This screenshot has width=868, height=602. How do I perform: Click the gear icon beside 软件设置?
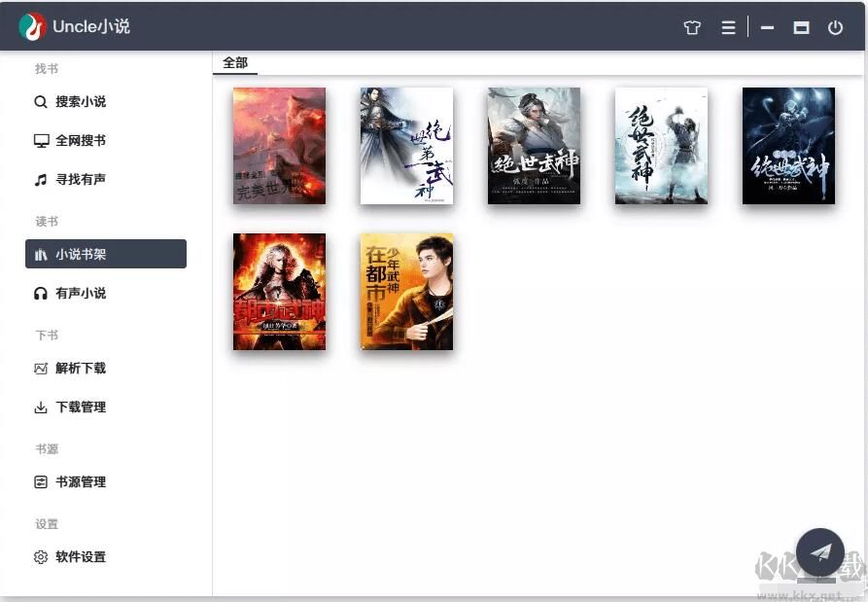click(41, 556)
